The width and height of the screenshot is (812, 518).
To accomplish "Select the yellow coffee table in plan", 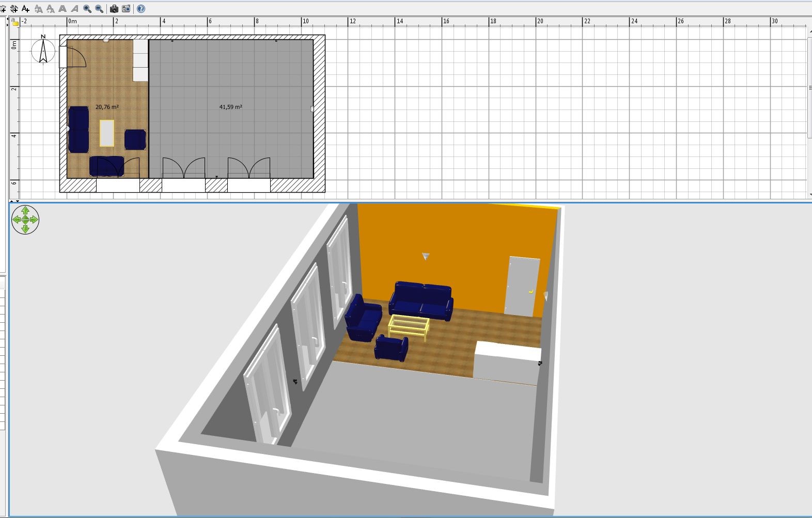I will pos(107,133).
